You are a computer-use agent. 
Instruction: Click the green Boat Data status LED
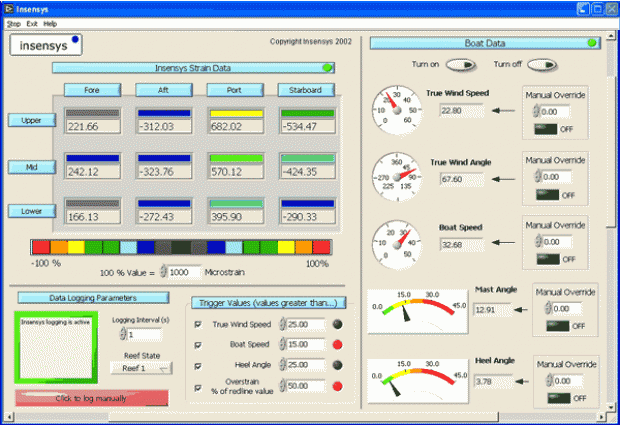coord(592,43)
